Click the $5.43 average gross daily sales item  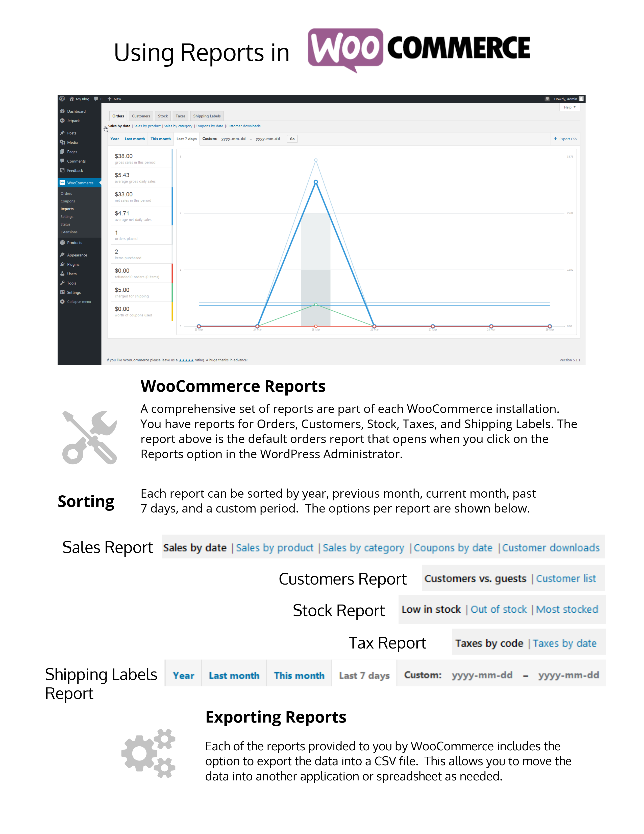point(141,178)
